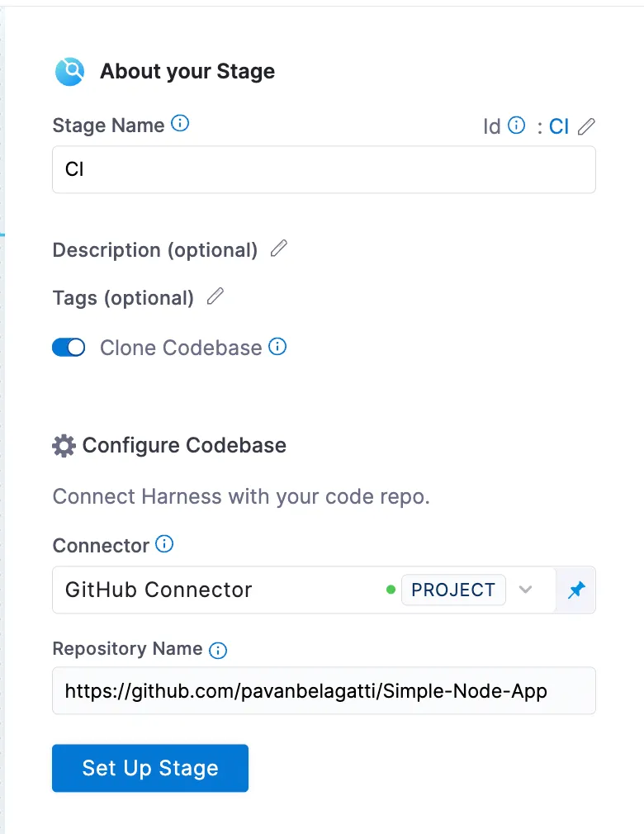Open the Id edit pencil icon
Screen dimensions: 644x834
pyautogui.click(x=585, y=126)
